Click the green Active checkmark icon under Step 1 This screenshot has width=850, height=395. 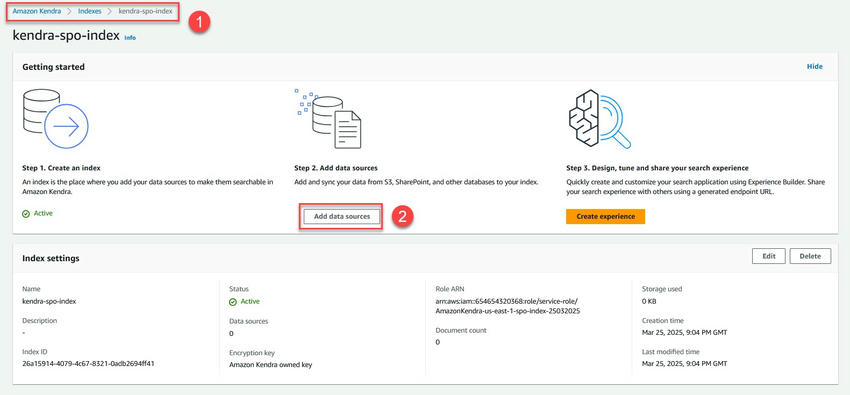(x=26, y=214)
